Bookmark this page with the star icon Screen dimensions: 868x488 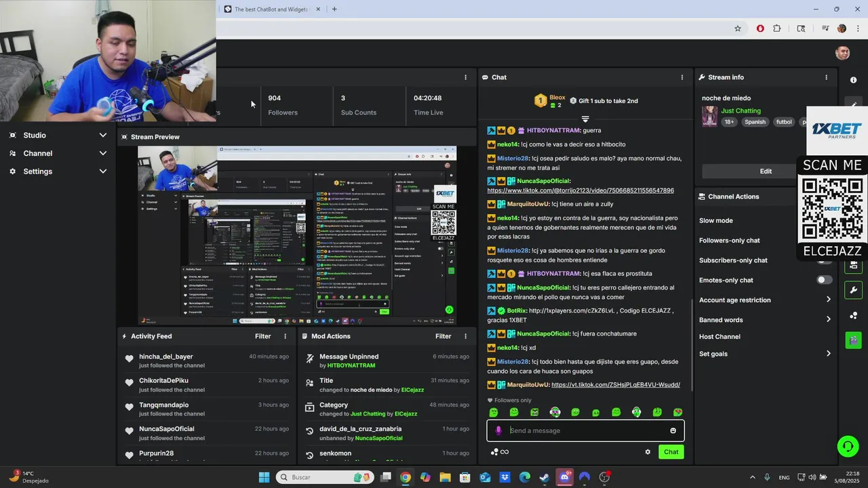click(738, 28)
